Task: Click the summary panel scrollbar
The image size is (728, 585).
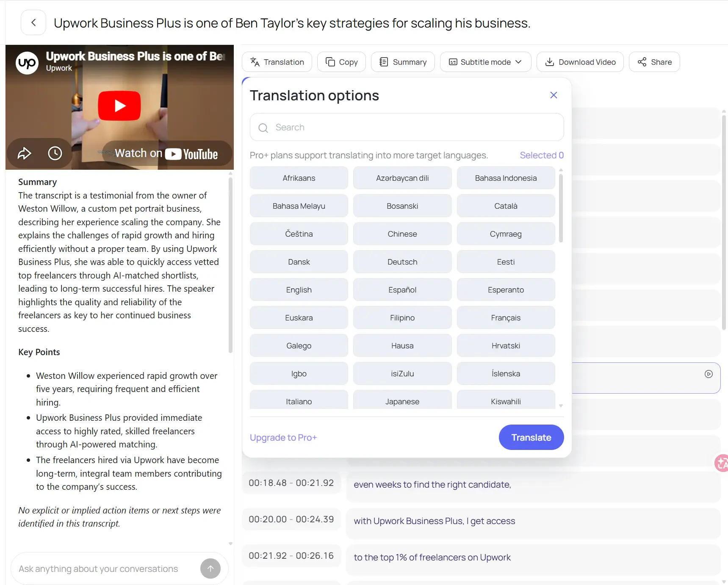Action: coord(230,265)
